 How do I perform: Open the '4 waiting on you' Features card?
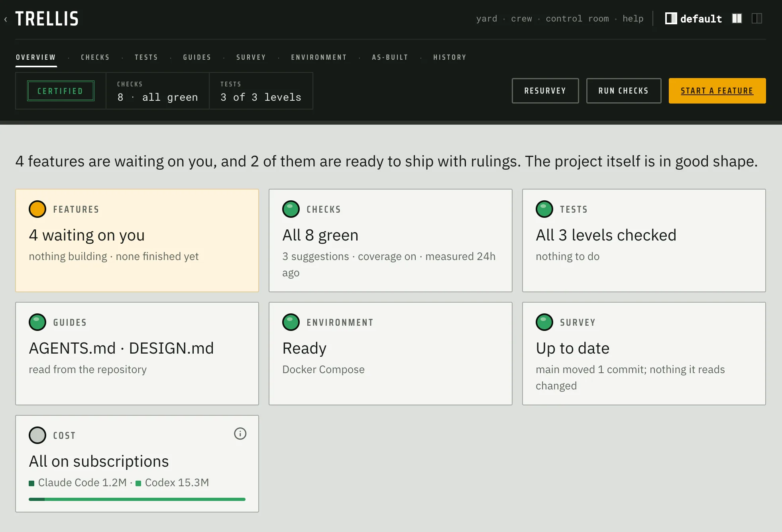137,241
